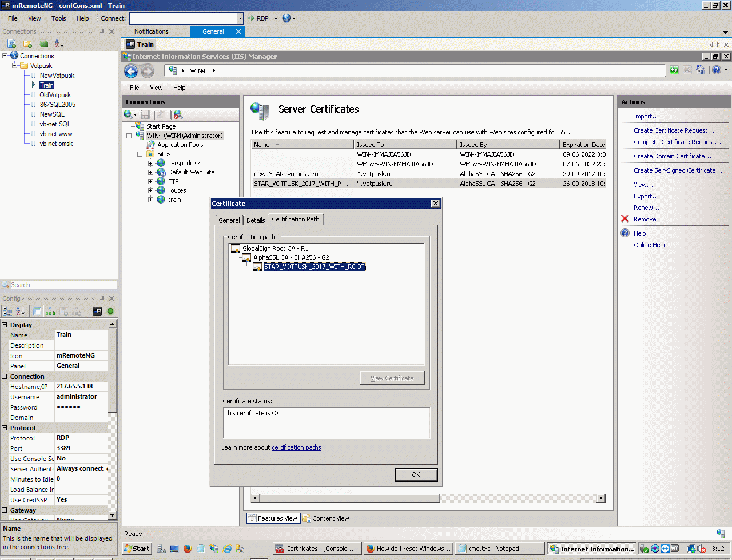
Task: Open the Connect address dropdown
Action: click(240, 18)
